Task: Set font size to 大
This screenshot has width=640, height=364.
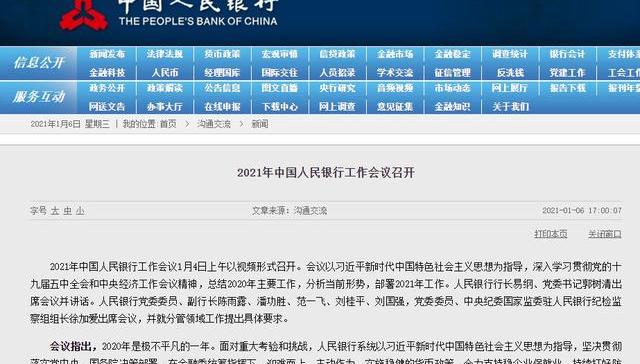Action: (x=55, y=211)
